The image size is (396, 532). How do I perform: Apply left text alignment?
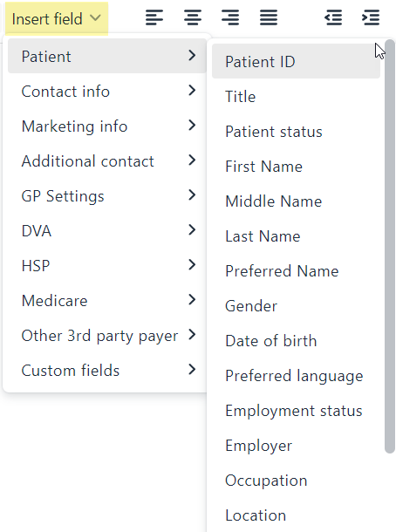[x=154, y=18]
